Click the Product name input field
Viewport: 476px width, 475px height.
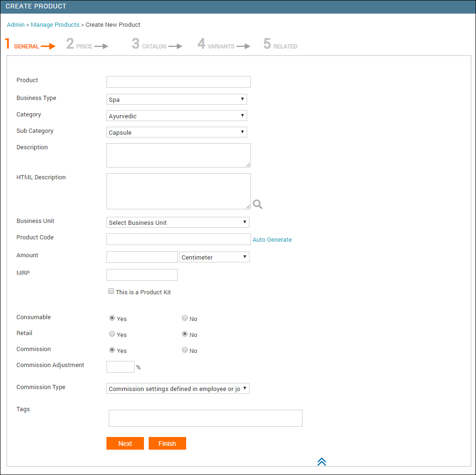[179, 82]
